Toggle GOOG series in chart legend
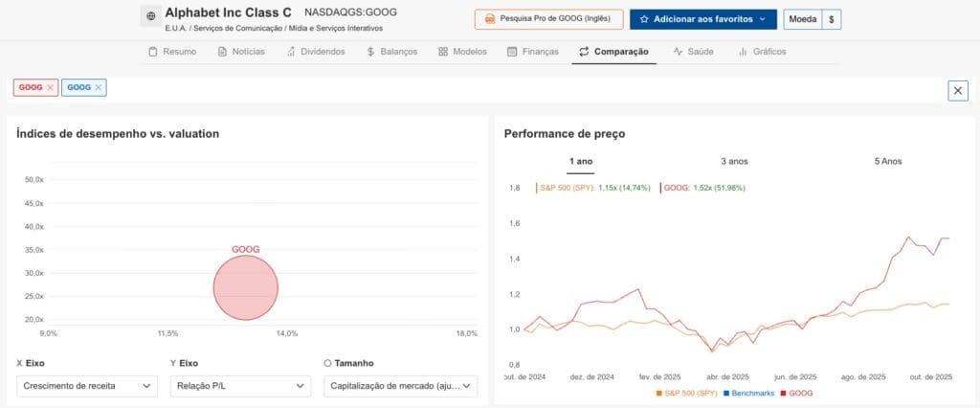Viewport: 980px width, 408px height. pos(796,393)
